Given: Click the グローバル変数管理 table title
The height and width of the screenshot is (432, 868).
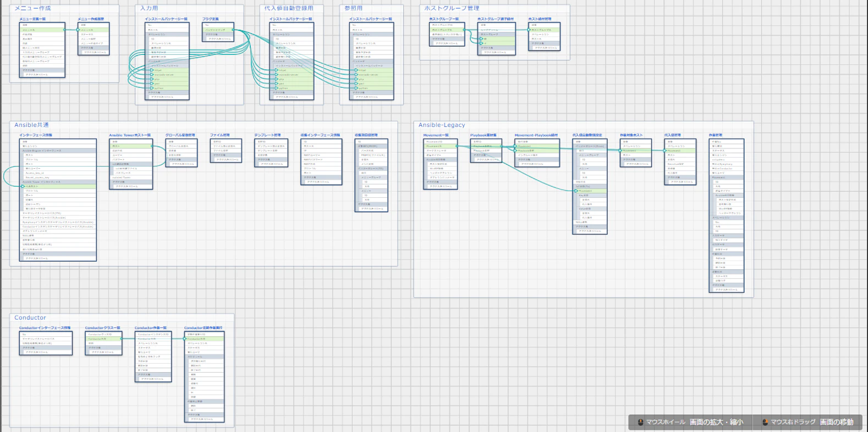Looking at the screenshot, I should coord(180,135).
